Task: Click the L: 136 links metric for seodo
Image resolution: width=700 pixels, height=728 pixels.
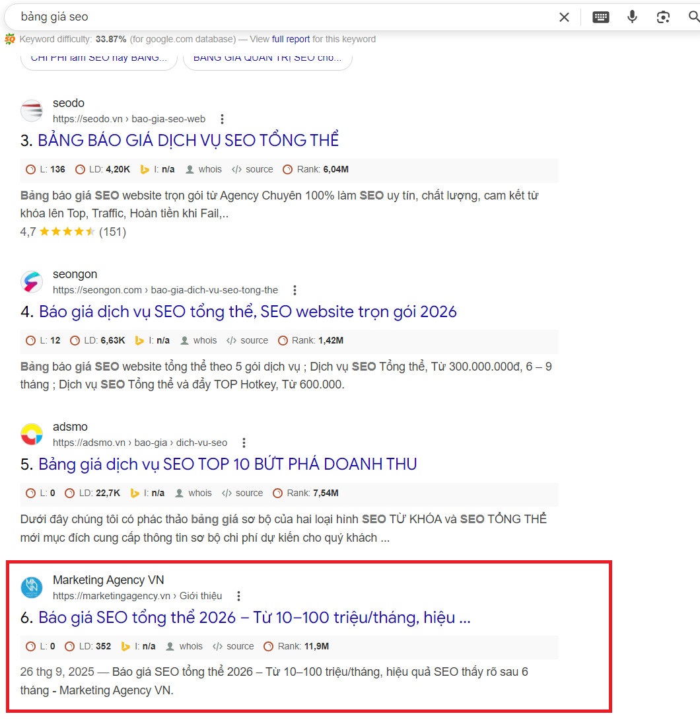Action: coord(46,170)
